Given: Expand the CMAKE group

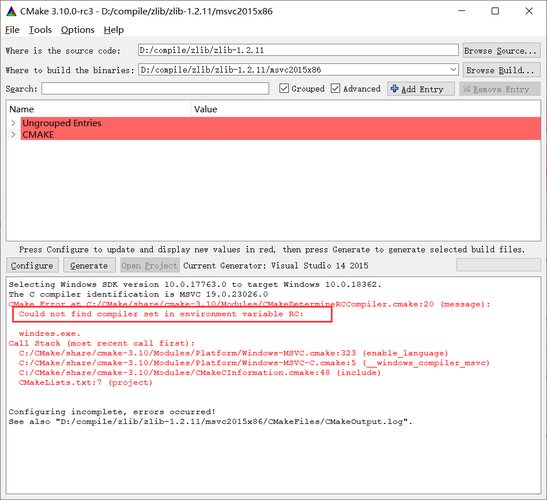Looking at the screenshot, I should (x=13, y=134).
